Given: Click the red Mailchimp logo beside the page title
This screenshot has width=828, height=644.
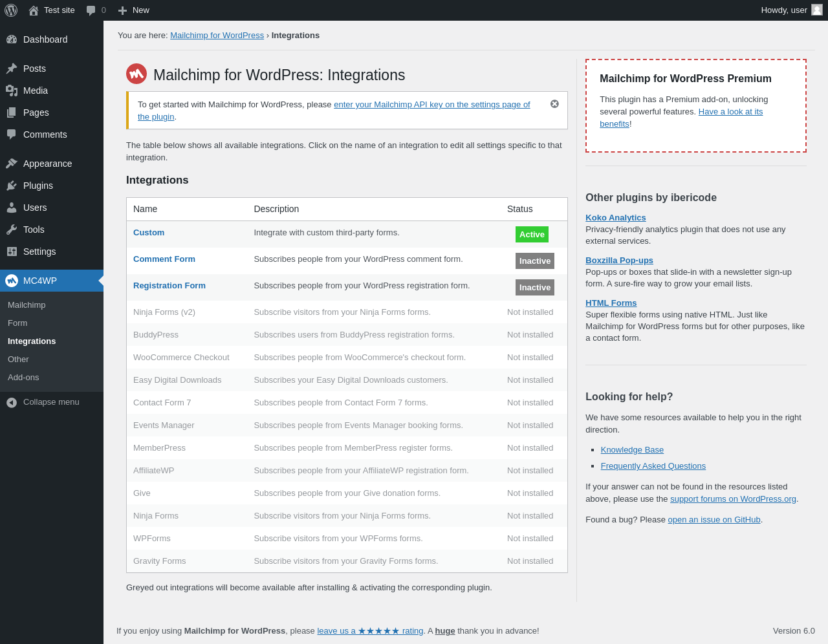Looking at the screenshot, I should click(x=136, y=74).
